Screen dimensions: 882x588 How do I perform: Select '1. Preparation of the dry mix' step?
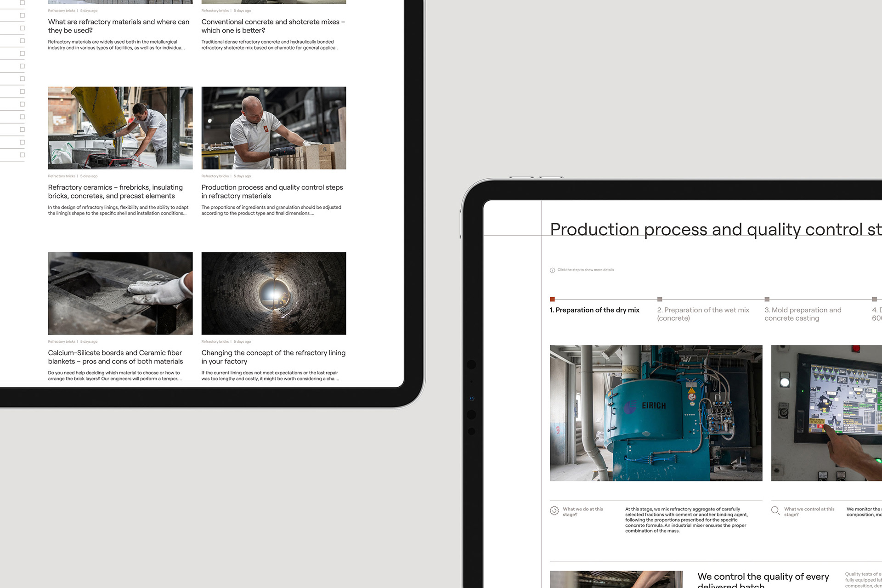pos(594,310)
